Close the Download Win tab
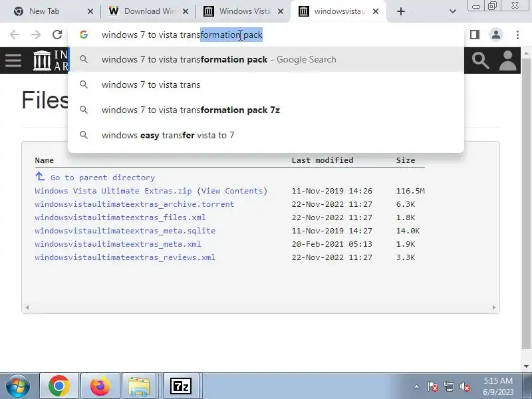Screen dimensions: 532x399 click(x=186, y=11)
